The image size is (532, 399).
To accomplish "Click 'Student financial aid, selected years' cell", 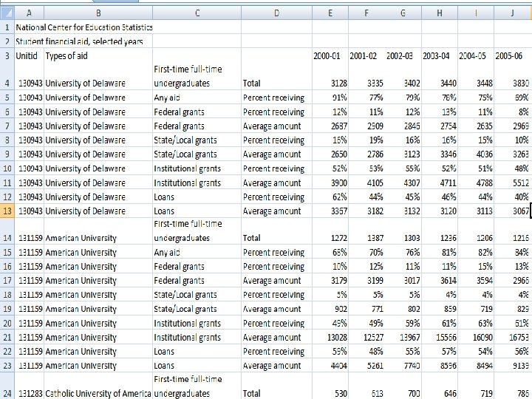I will 79,41.
